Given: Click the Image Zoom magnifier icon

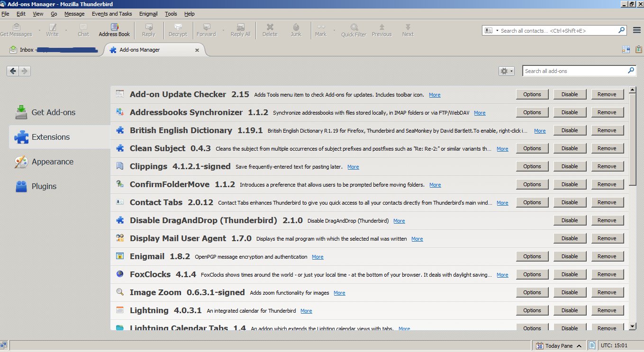Looking at the screenshot, I should tap(120, 292).
